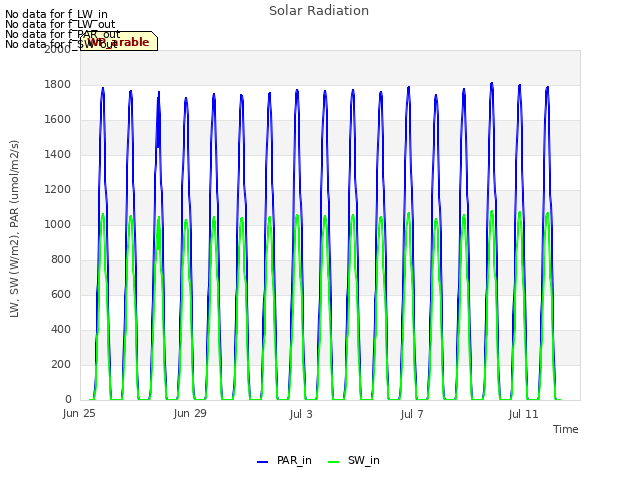Click the 1000 y-axis tick label
This screenshot has width=640, height=480.
point(58,224)
